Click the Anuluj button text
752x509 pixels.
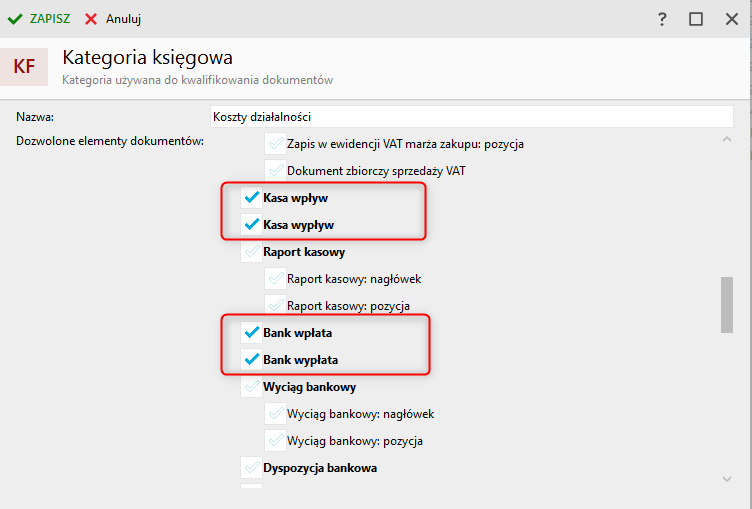123,19
